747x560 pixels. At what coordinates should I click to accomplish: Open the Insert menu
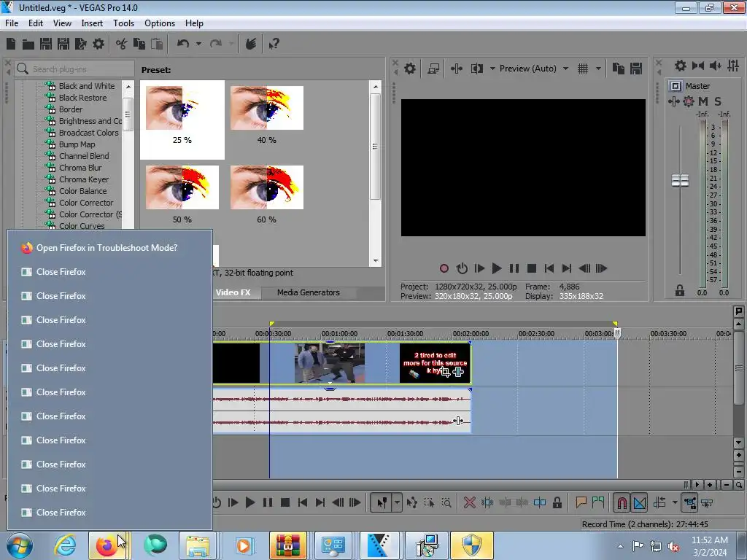pyautogui.click(x=92, y=23)
